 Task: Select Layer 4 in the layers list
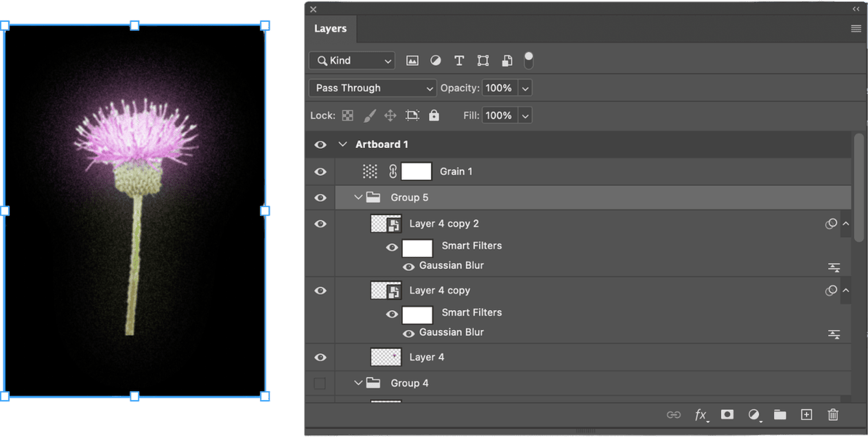click(427, 357)
